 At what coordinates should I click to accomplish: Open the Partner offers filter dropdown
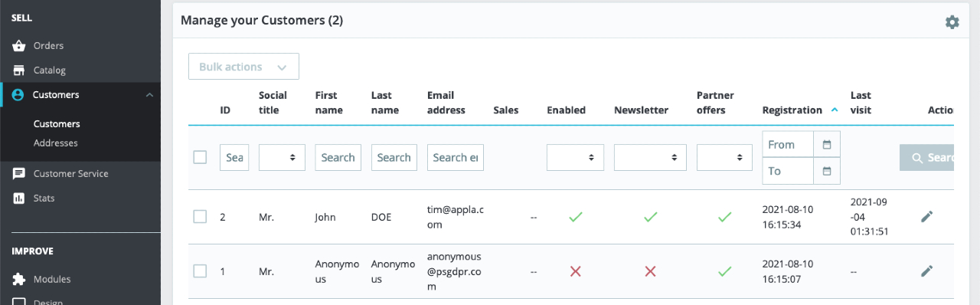[724, 157]
